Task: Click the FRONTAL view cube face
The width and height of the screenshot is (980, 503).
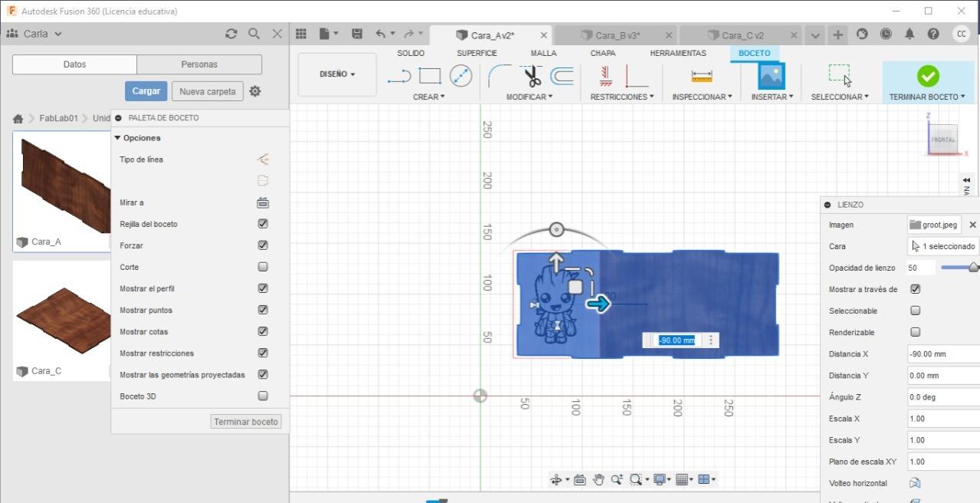Action: click(x=943, y=140)
